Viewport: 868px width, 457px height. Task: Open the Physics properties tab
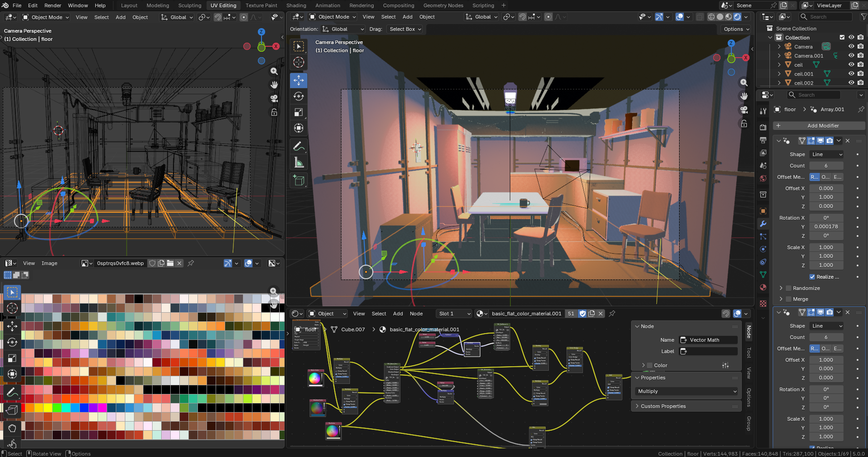pyautogui.click(x=763, y=249)
